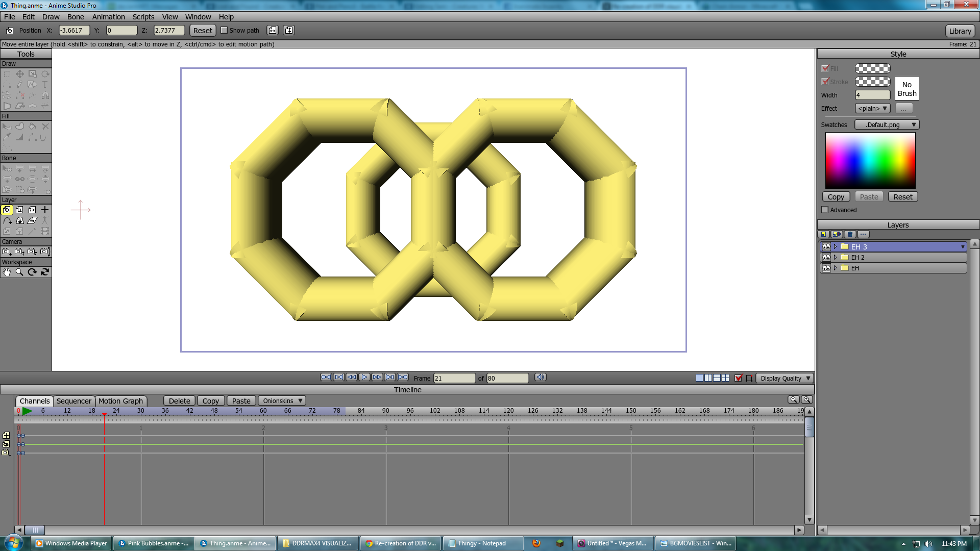Open the Display Quality dropdown
Viewport: 980px width, 551px height.
(785, 378)
